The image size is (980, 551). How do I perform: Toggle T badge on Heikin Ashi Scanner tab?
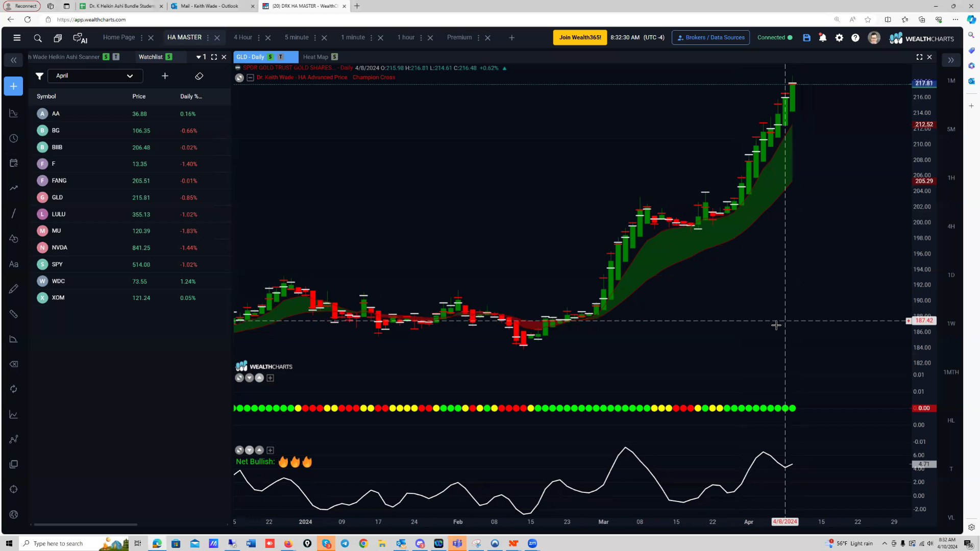(x=116, y=57)
